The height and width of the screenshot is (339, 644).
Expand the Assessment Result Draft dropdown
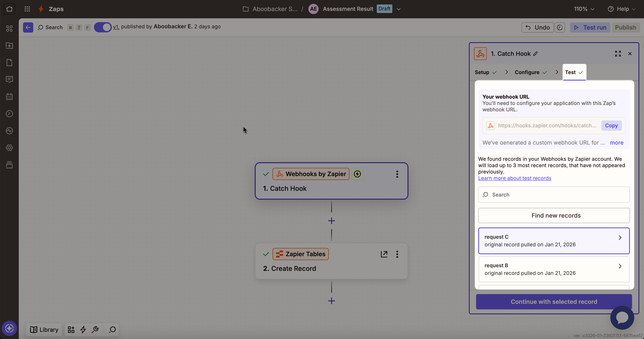[x=399, y=9]
